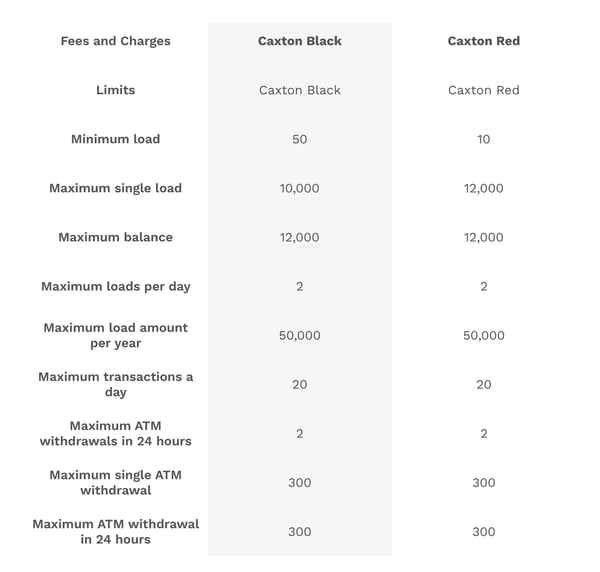
Task: Click the Maximum loads per day label
Action: (116, 286)
